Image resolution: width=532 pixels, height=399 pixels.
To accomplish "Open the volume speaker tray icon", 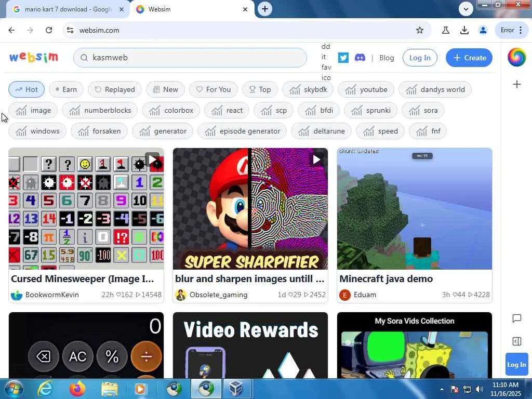I will click(x=479, y=389).
